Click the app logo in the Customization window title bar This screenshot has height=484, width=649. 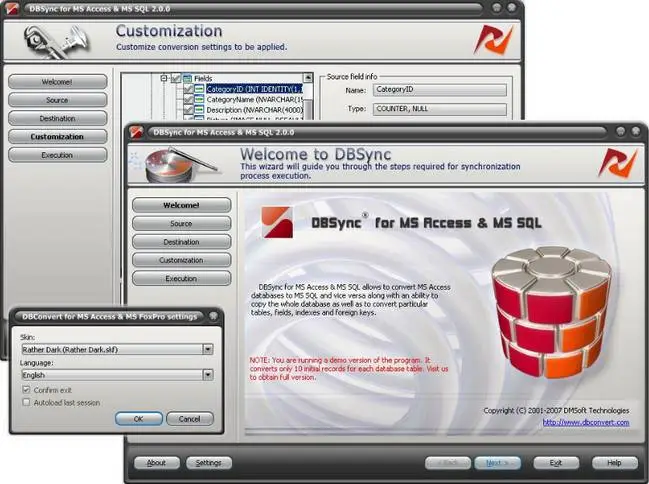pyautogui.click(x=12, y=8)
